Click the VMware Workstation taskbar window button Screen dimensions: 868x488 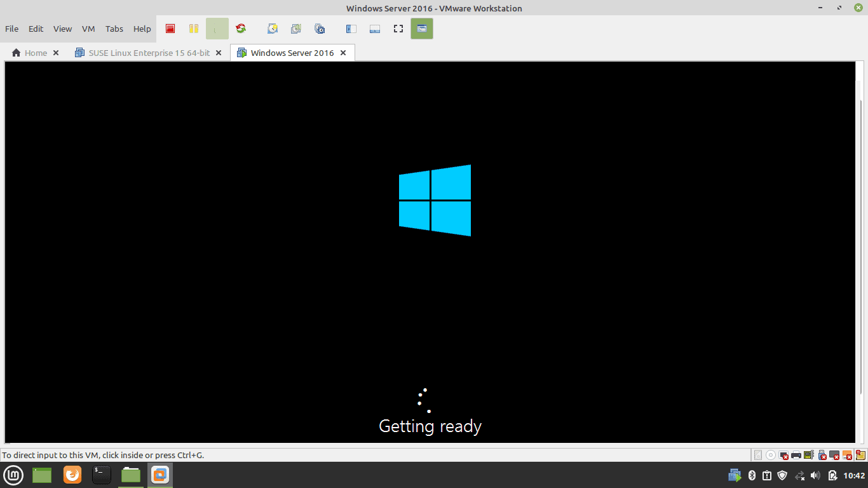click(160, 475)
